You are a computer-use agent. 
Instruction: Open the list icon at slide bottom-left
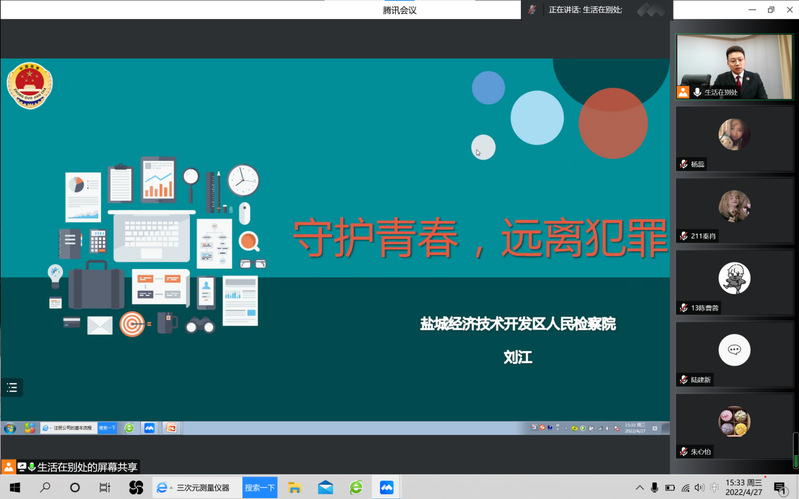(x=12, y=387)
